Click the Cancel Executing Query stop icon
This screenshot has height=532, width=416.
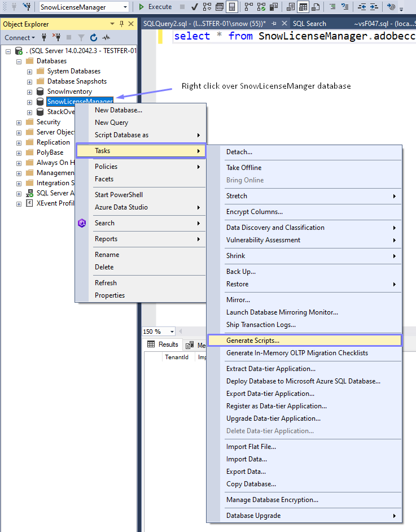pyautogui.click(x=182, y=7)
